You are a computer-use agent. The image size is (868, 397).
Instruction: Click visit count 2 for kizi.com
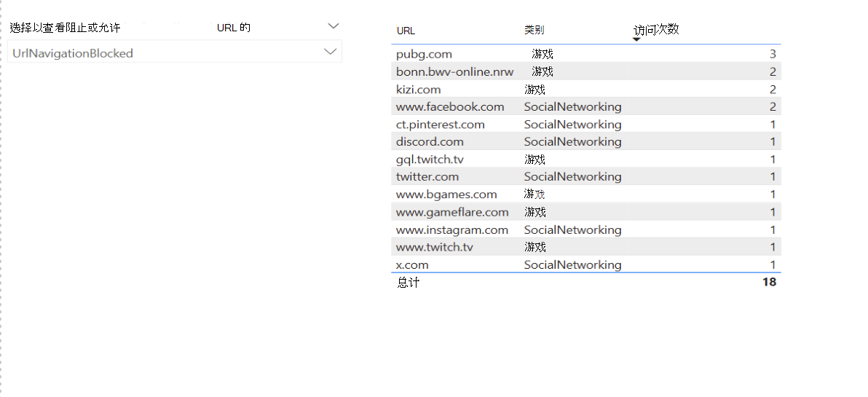point(773,89)
